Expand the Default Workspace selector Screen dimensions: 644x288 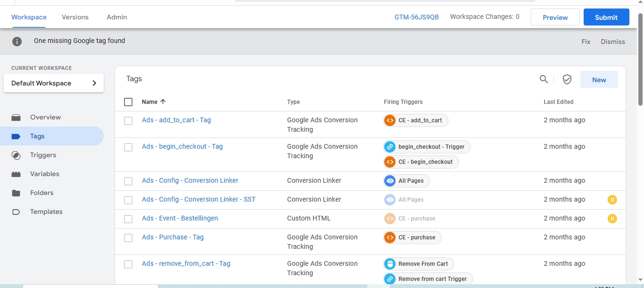[54, 83]
